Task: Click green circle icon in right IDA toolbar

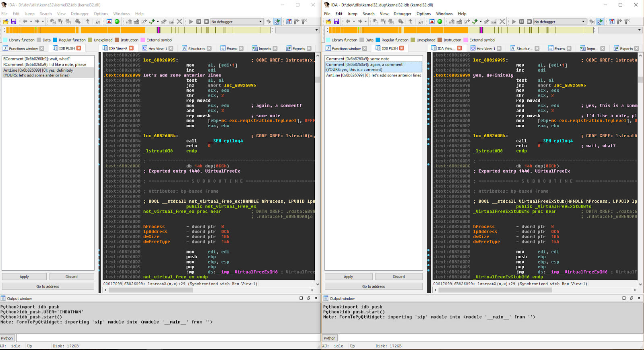Action: [x=440, y=22]
